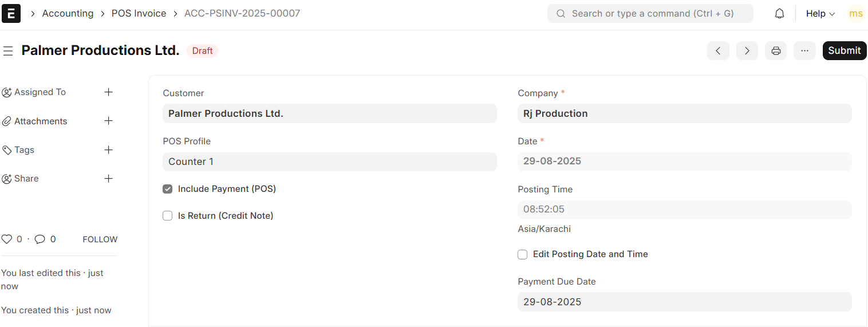
Task: Open the notifications bell
Action: [x=779, y=14]
